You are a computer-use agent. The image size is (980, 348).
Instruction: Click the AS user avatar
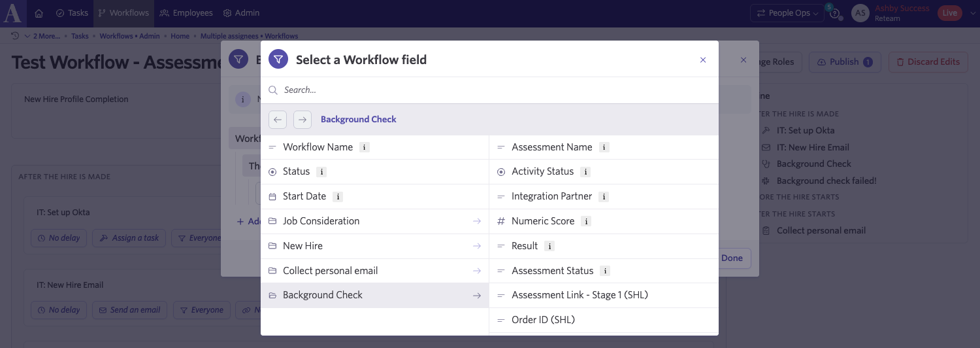pyautogui.click(x=860, y=13)
